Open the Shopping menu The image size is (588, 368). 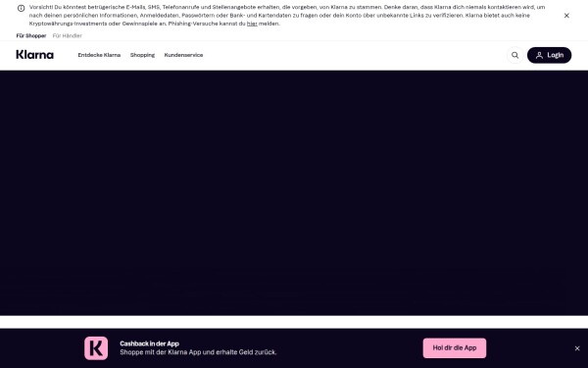(x=142, y=55)
